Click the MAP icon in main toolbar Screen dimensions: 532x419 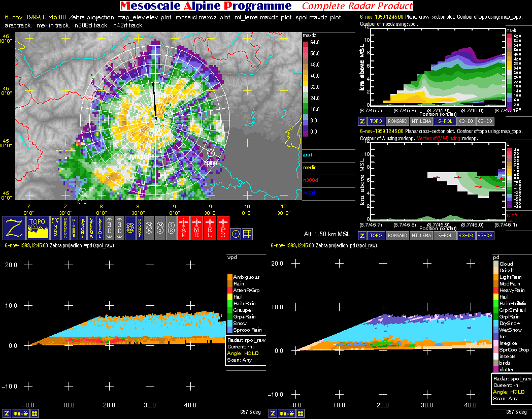[x=55, y=228]
